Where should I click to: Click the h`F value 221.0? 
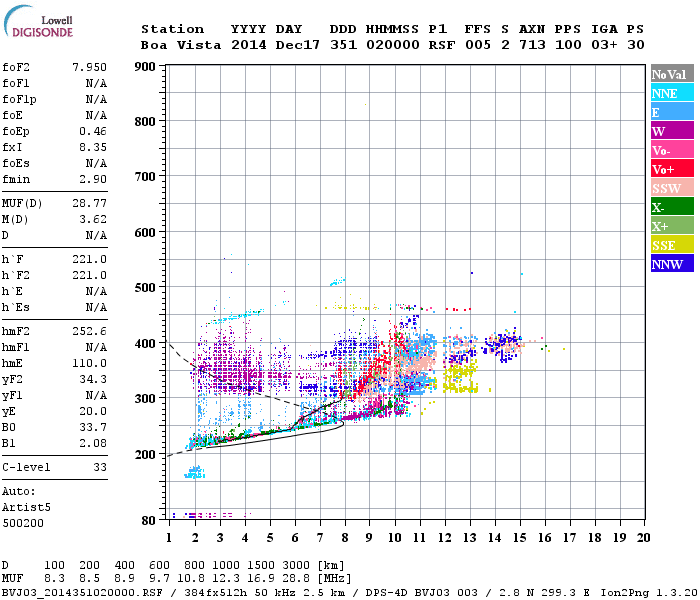pyautogui.click(x=89, y=259)
